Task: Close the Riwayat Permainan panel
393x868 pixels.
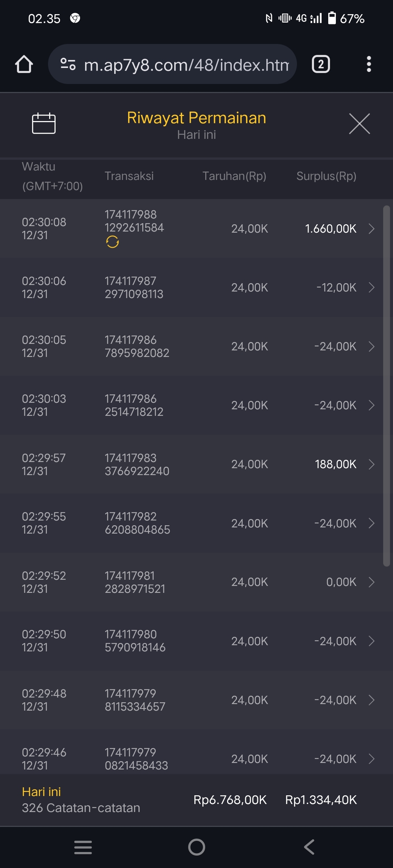Action: (359, 124)
